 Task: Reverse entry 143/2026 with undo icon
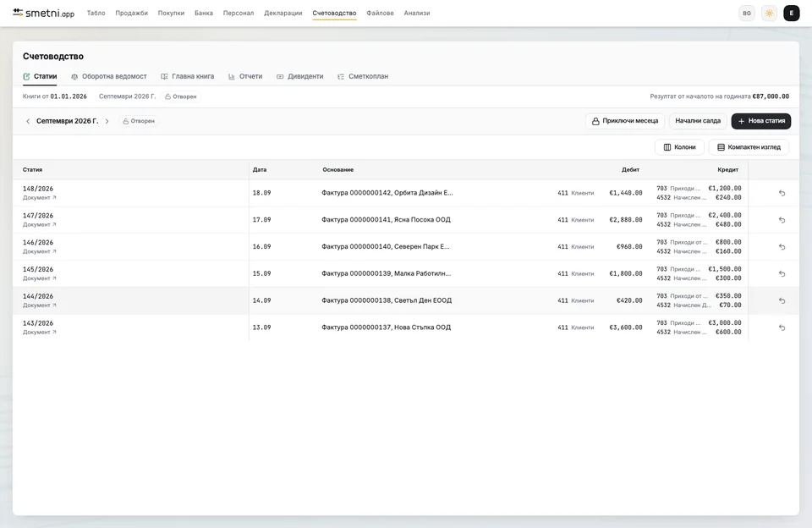click(x=782, y=327)
